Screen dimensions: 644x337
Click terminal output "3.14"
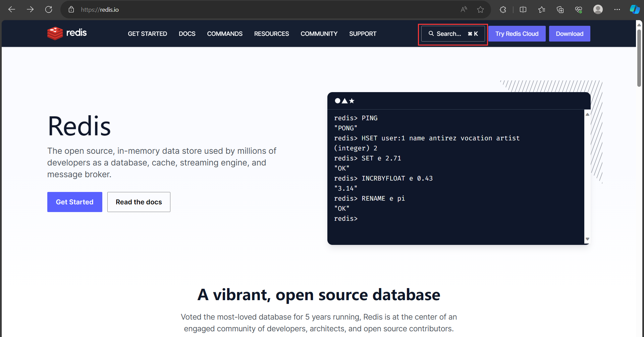coord(346,188)
